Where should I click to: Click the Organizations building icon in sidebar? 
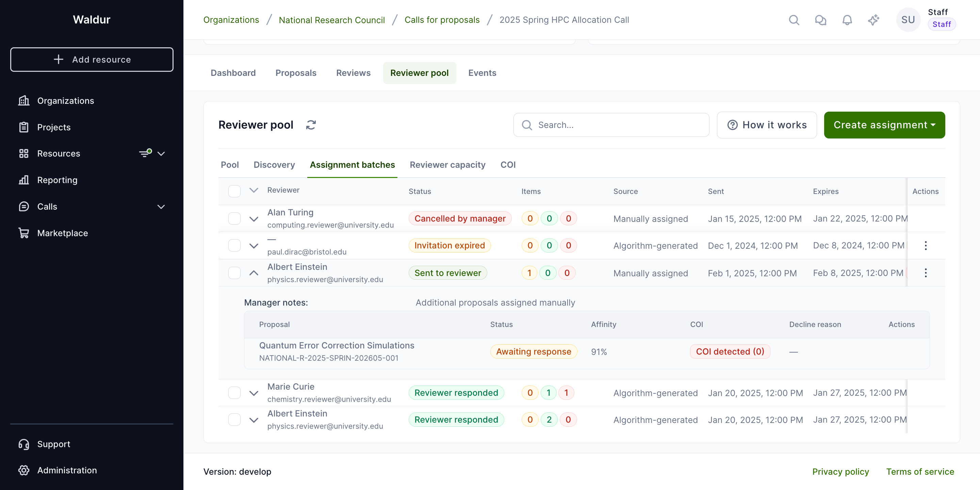pyautogui.click(x=23, y=100)
